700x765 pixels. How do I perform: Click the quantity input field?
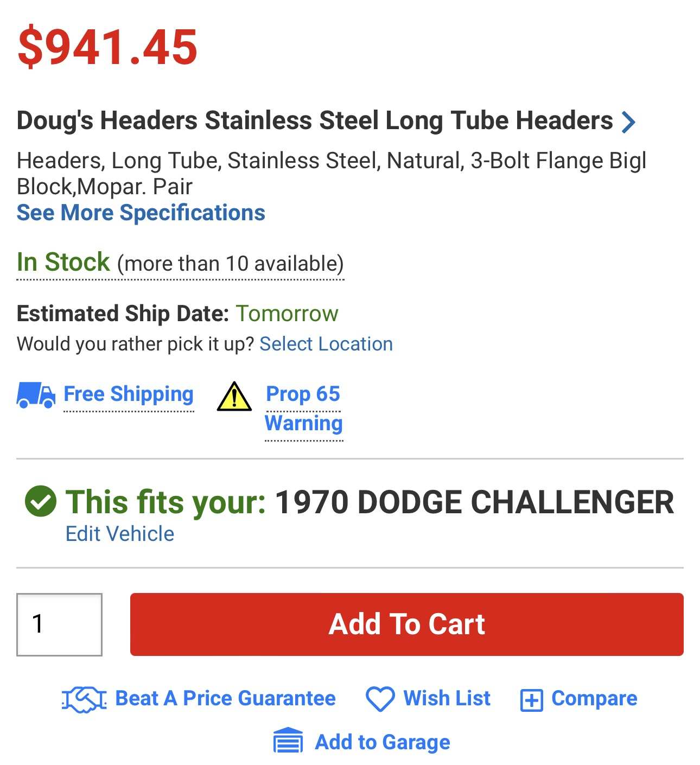[x=59, y=624]
